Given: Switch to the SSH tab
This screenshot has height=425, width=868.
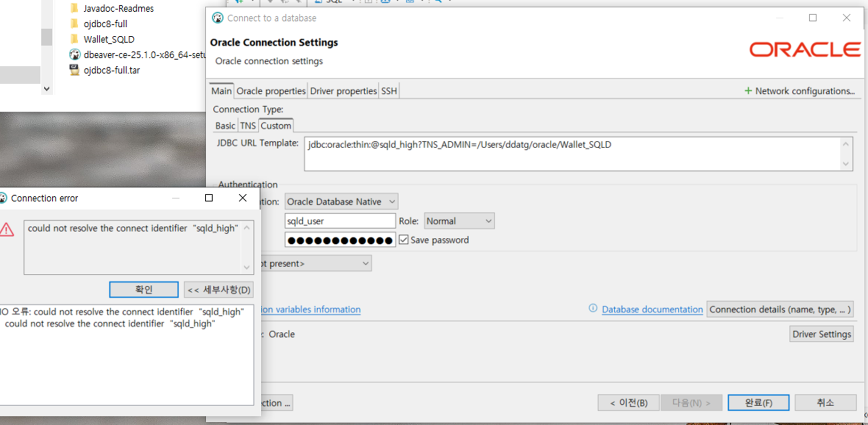Looking at the screenshot, I should [x=389, y=91].
